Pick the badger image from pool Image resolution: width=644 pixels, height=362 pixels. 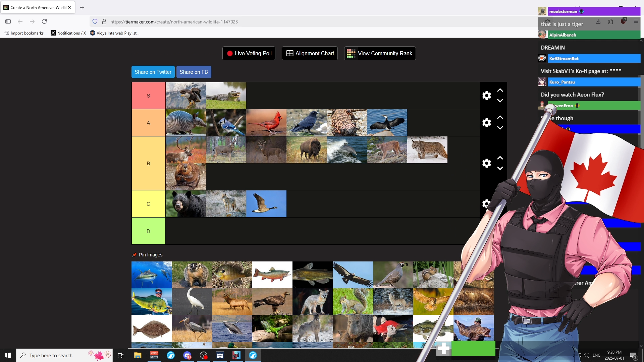[x=192, y=275]
